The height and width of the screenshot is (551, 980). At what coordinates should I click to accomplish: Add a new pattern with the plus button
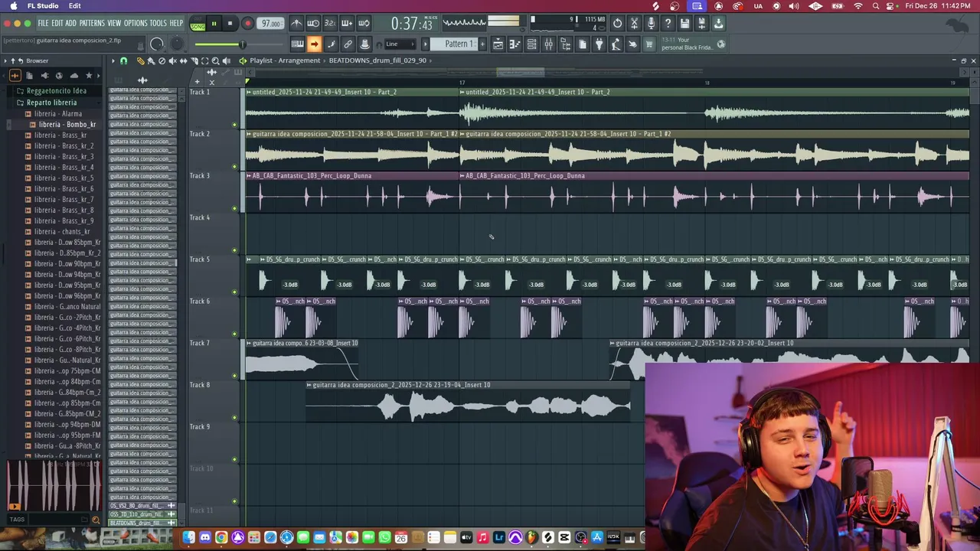tap(482, 44)
